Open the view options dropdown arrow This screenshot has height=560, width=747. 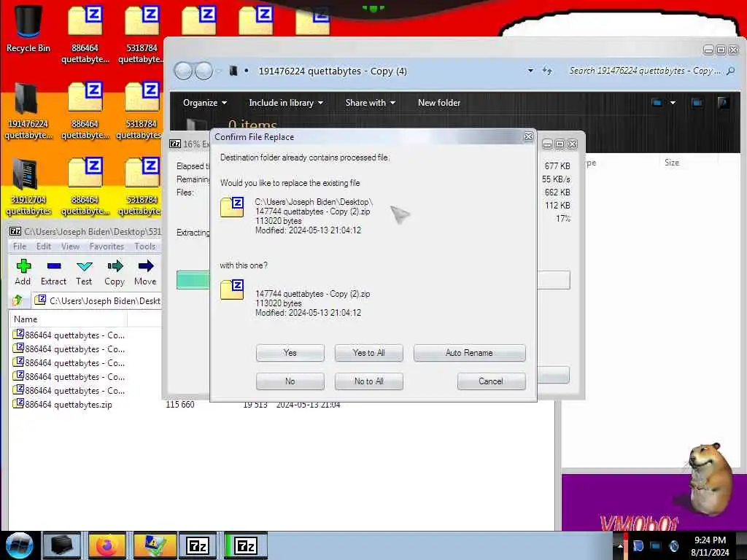(673, 102)
